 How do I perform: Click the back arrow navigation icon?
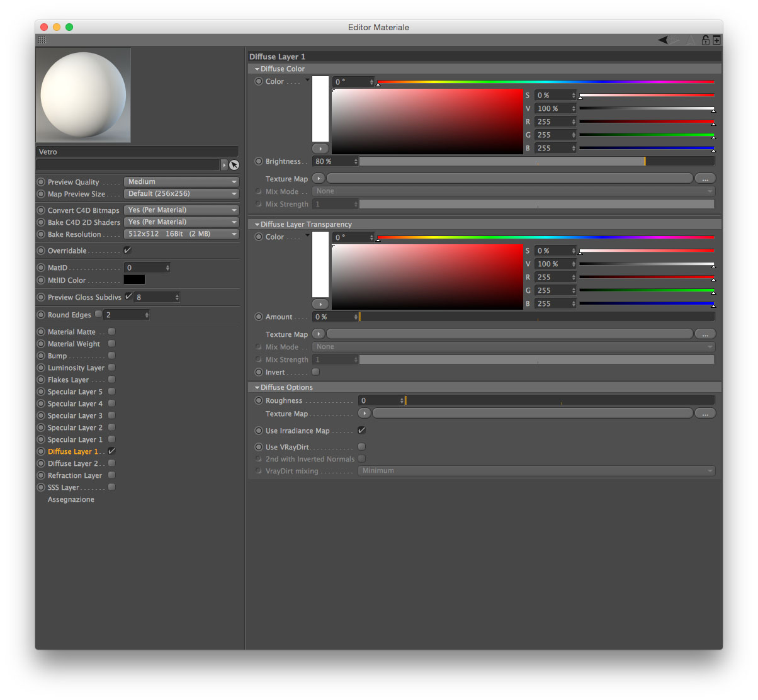click(x=663, y=40)
